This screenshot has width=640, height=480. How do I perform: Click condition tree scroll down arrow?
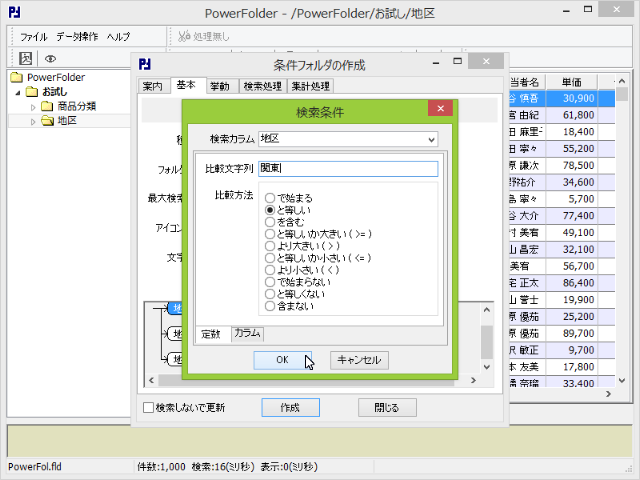[x=487, y=367]
